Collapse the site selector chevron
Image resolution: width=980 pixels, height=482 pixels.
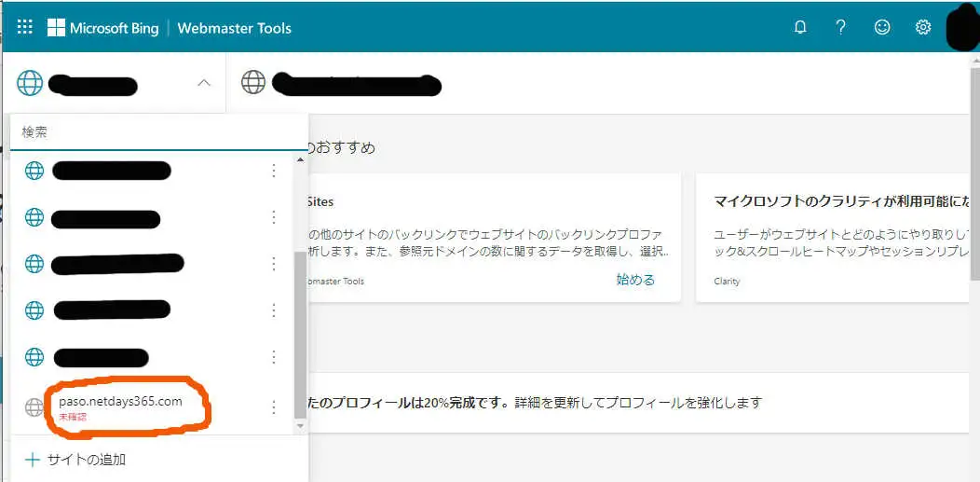click(x=204, y=83)
